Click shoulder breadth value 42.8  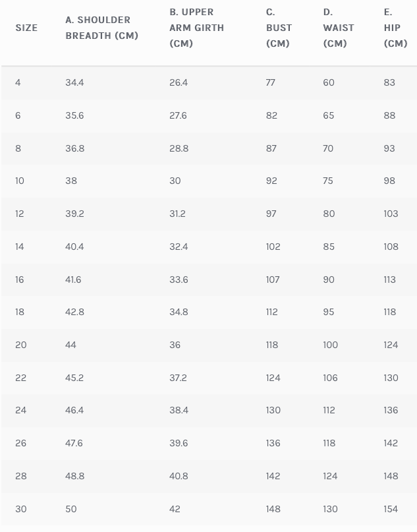(74, 312)
